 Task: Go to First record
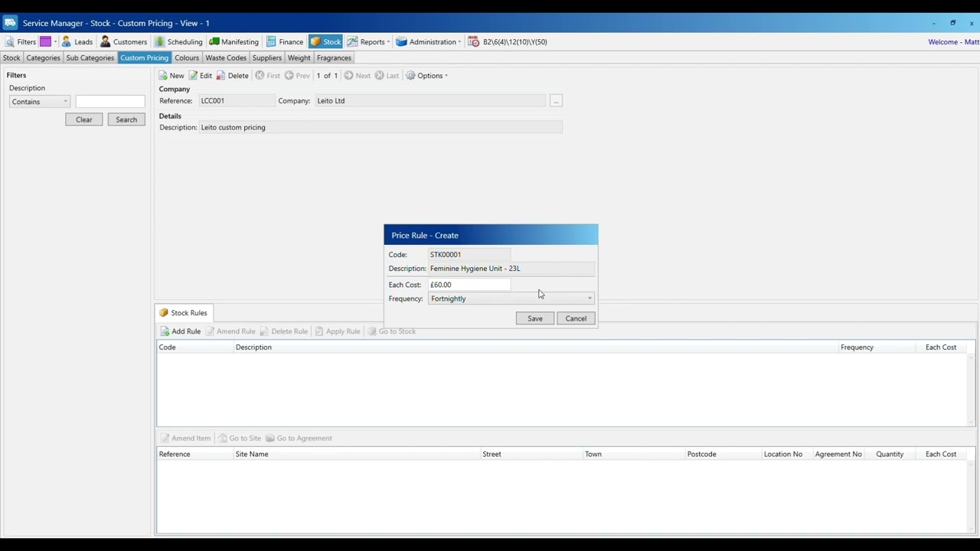[268, 76]
